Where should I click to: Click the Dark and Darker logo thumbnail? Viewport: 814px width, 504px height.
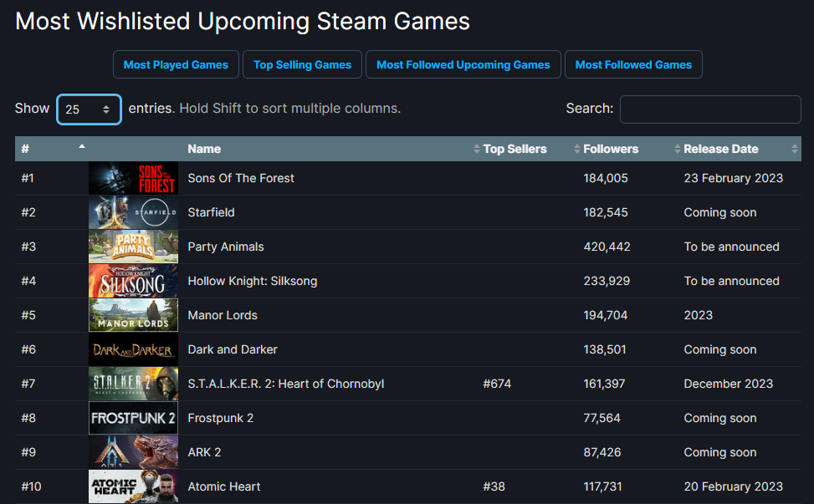point(133,349)
